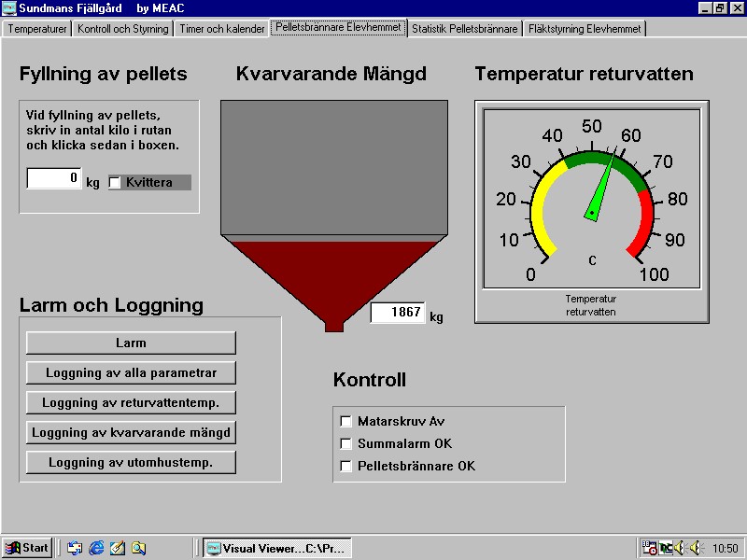Image resolution: width=747 pixels, height=560 pixels.
Task: Open Loggning av returvattentemp.
Action: [131, 403]
